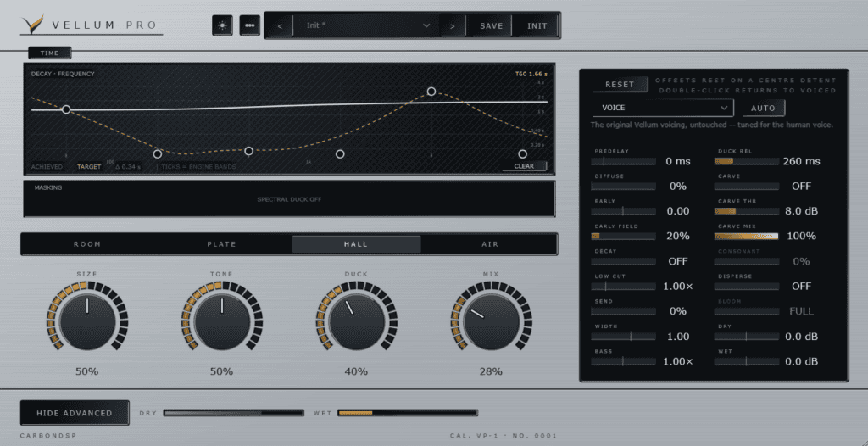Click the 28% mix value
The width and height of the screenshot is (868, 446).
point(491,371)
